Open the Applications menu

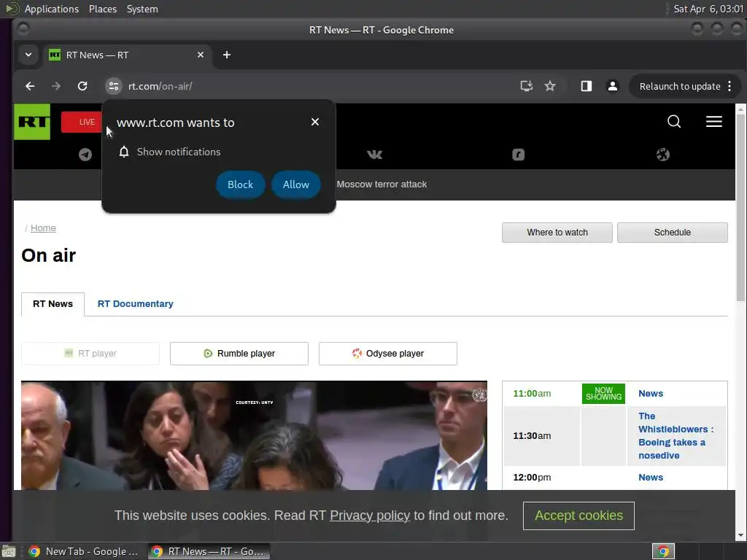52,9
